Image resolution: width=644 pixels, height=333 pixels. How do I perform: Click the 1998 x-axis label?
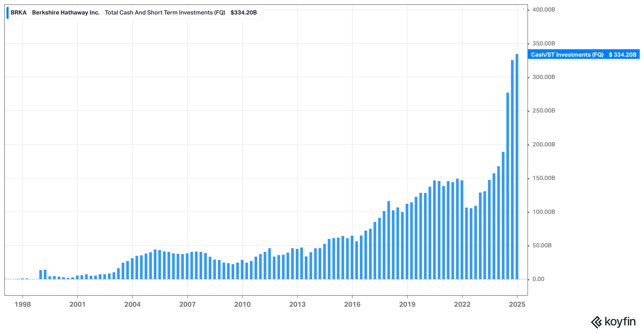click(x=23, y=304)
